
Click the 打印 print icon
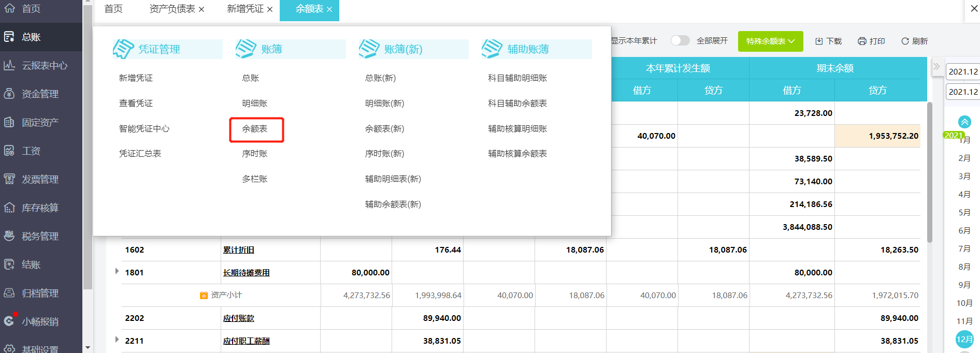tap(862, 41)
